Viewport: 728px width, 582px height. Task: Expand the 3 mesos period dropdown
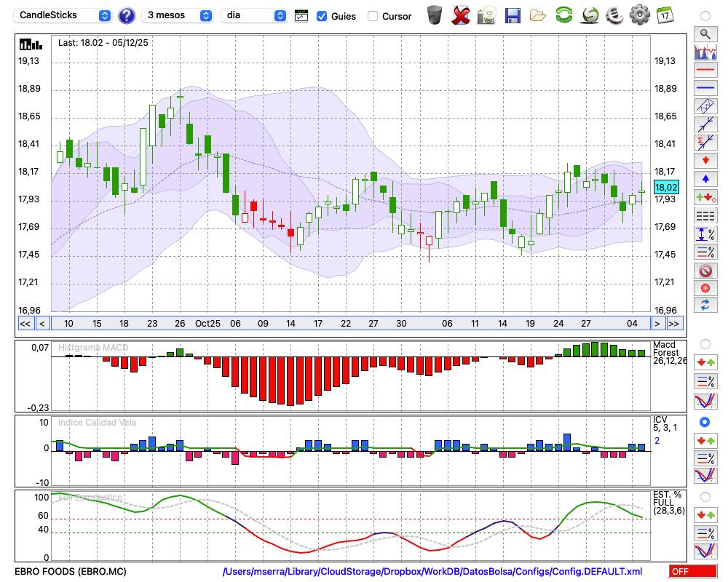(178, 15)
